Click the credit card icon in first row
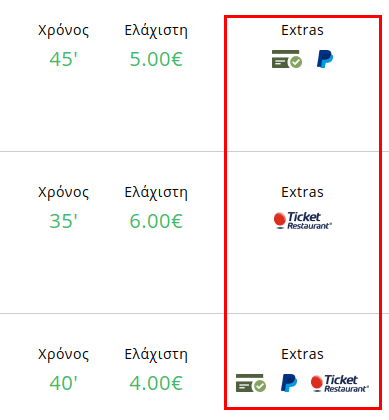Viewport: 389px width, 420px height. point(287,59)
